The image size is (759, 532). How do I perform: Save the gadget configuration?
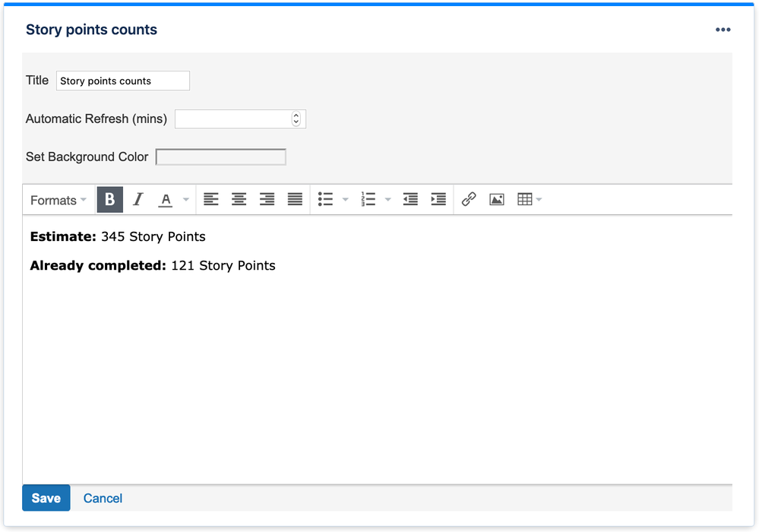46,498
